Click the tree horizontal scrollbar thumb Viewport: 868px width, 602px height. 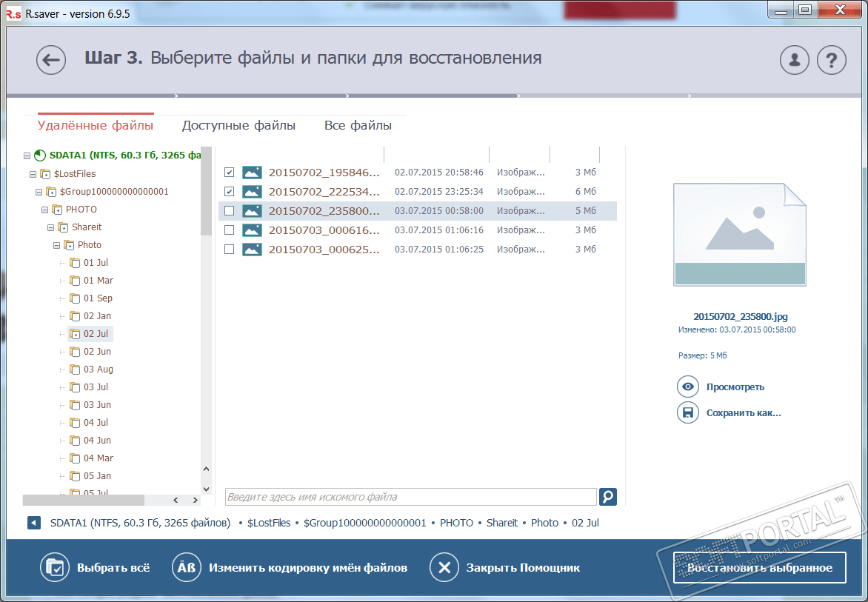[84, 501]
